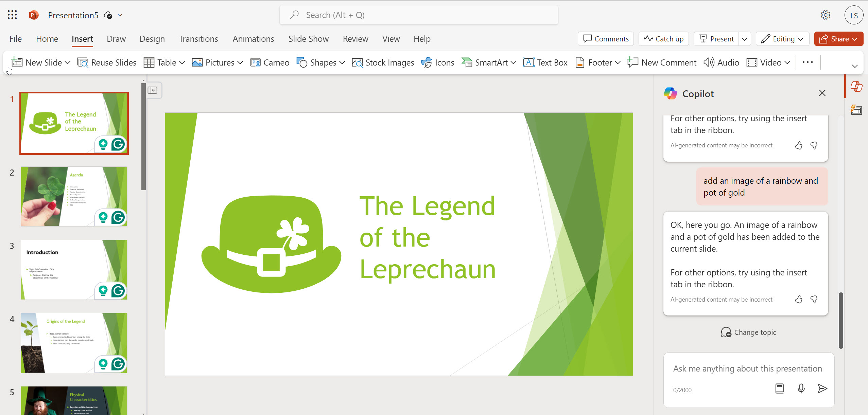This screenshot has width=868, height=415.
Task: Switch to the Transitions tab
Action: coord(198,39)
